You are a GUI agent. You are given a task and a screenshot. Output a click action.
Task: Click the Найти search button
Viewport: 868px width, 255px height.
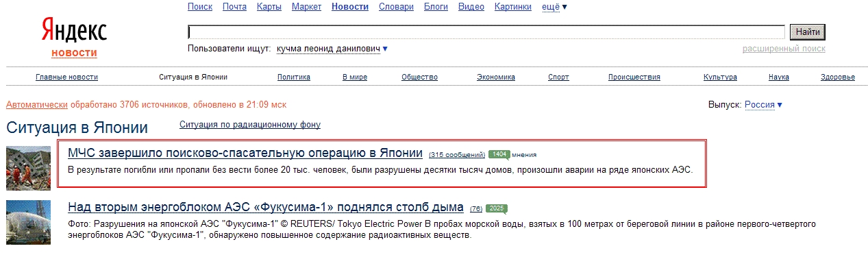[808, 32]
